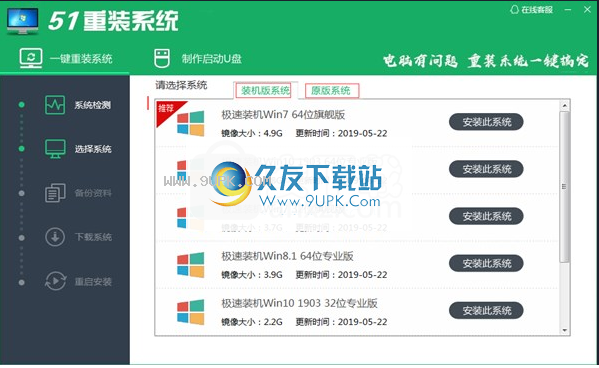Click the 系统检测 green progress dot
Viewport: 599px width, 368px height.
[22, 105]
